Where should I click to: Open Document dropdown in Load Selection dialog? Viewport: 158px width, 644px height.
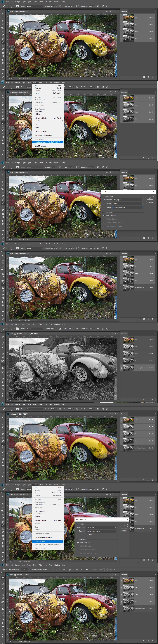coord(101,527)
